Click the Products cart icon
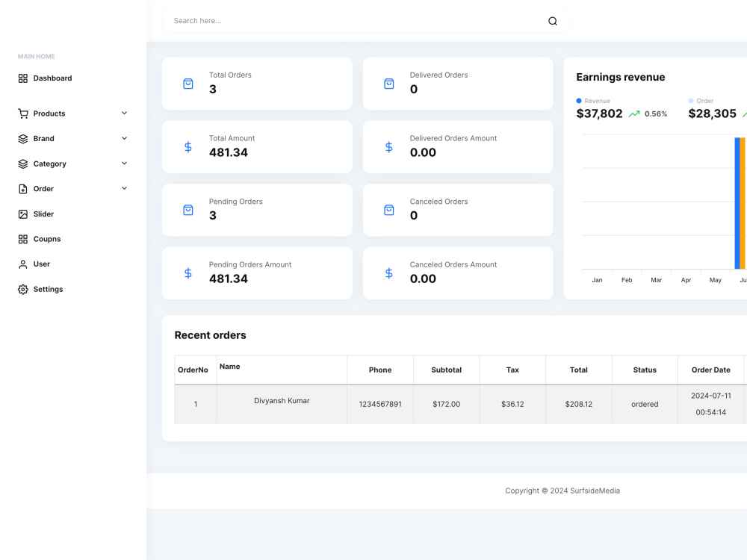Screen dimensions: 747x560 coord(23,113)
